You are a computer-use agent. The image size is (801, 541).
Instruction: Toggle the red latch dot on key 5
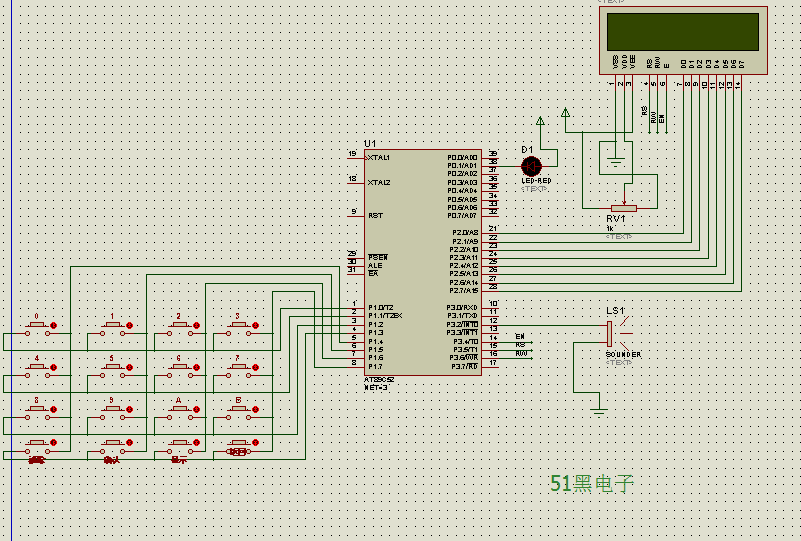(129, 367)
